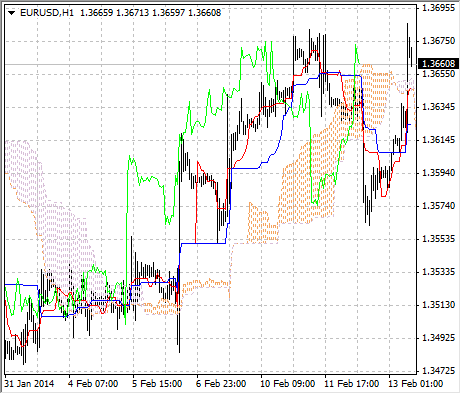The height and width of the screenshot is (394, 461).
Task: Click the OHLC values 1.36659 1.36713 1.36597 1.36608
Action: click(151, 13)
